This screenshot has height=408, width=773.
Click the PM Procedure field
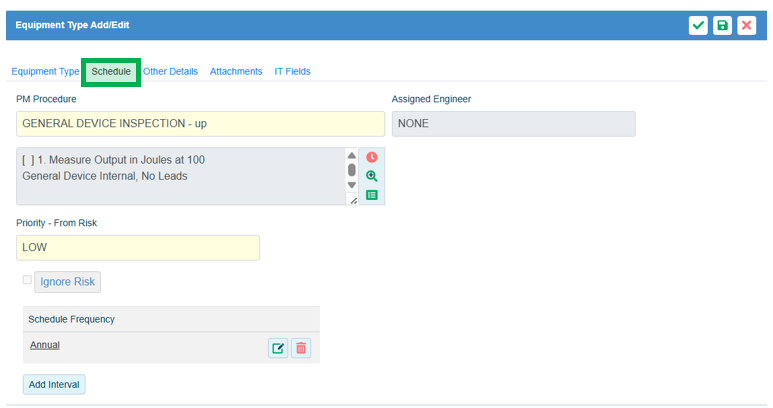click(200, 124)
